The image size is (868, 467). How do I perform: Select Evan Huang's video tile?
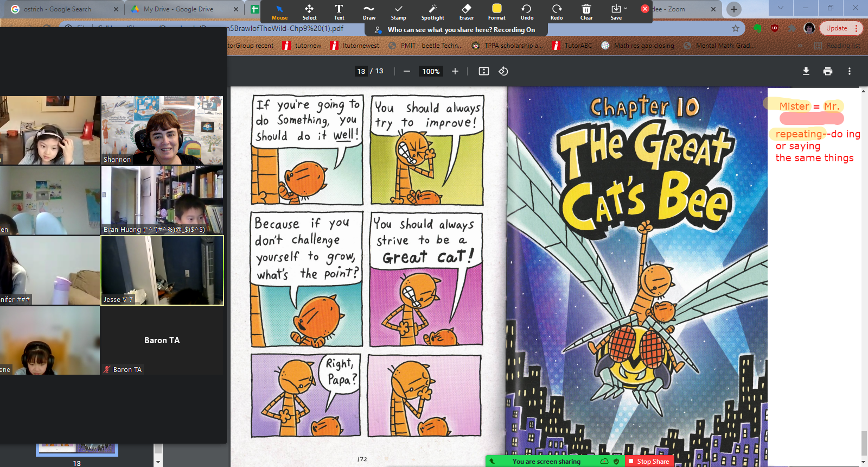point(162,200)
